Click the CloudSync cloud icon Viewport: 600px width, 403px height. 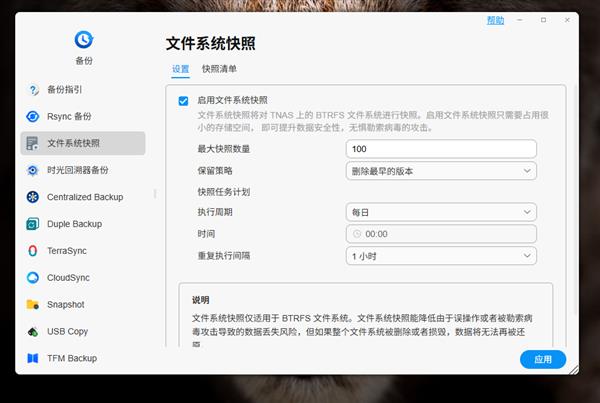[x=33, y=277]
